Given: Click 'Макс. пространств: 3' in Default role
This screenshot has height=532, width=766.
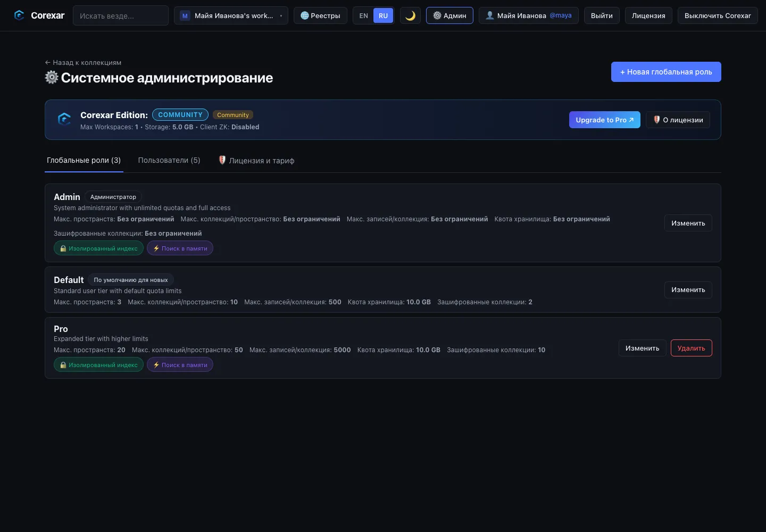Looking at the screenshot, I should (87, 302).
